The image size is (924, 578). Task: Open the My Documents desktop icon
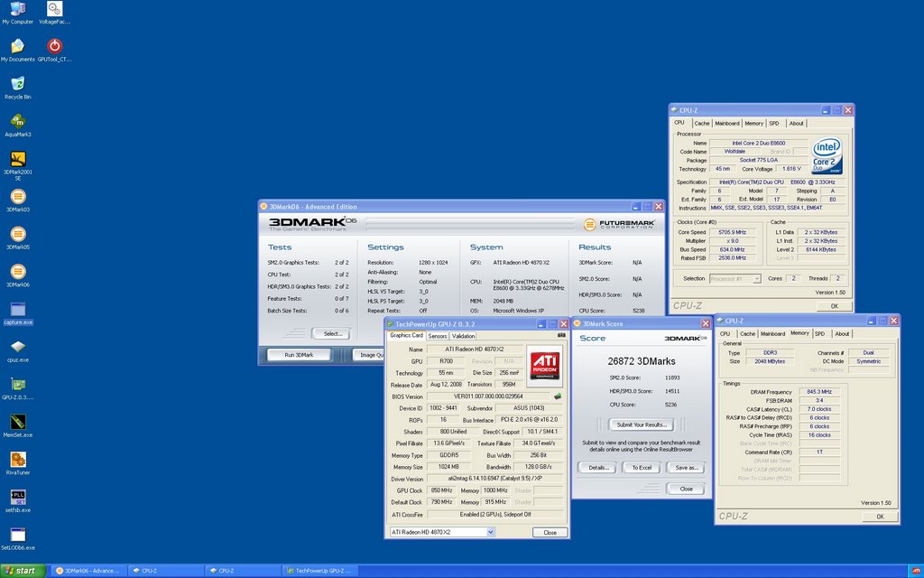(18, 51)
